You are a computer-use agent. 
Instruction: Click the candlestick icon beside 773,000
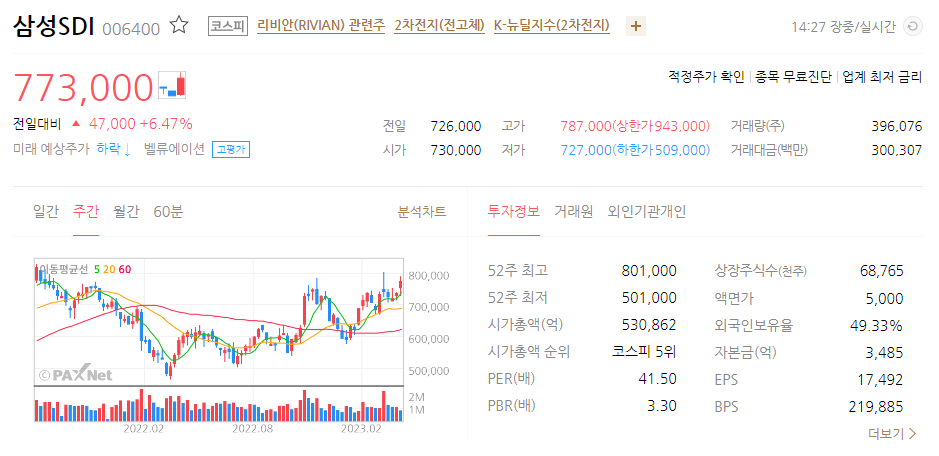172,84
